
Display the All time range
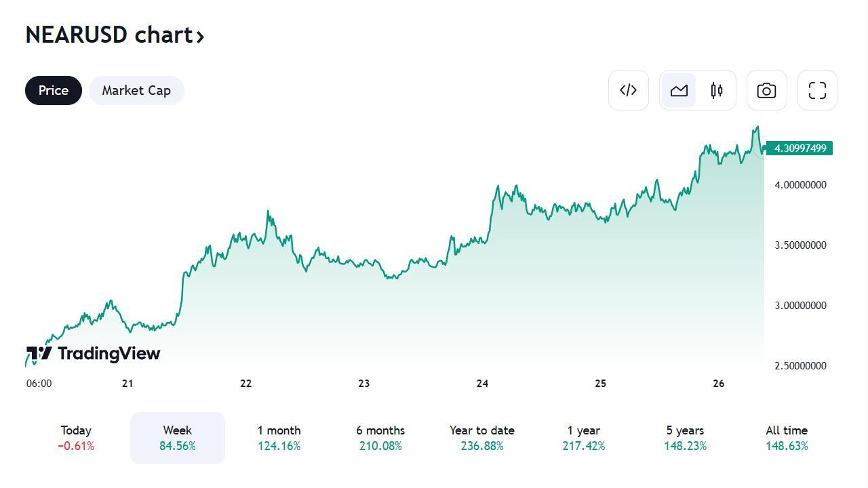click(x=787, y=438)
